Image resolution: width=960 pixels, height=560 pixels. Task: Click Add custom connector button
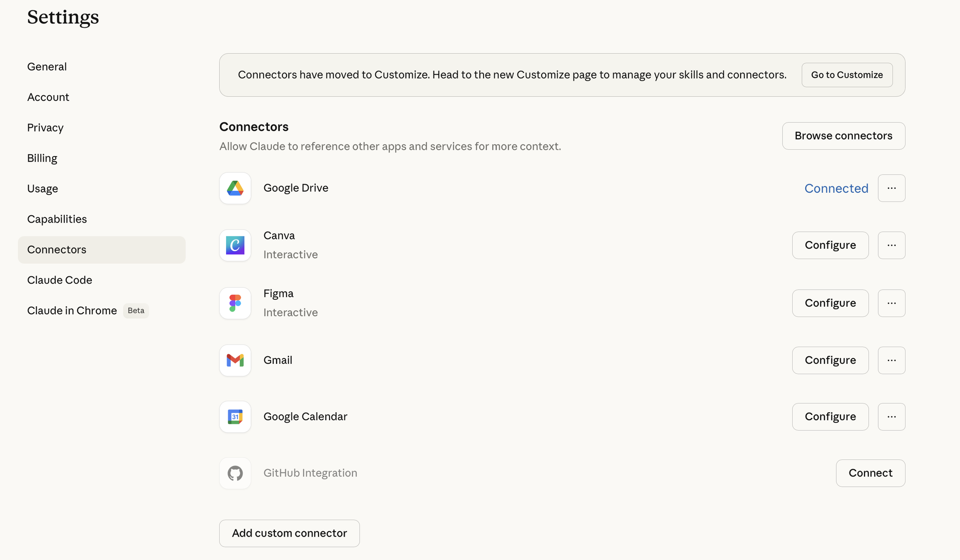[289, 533]
